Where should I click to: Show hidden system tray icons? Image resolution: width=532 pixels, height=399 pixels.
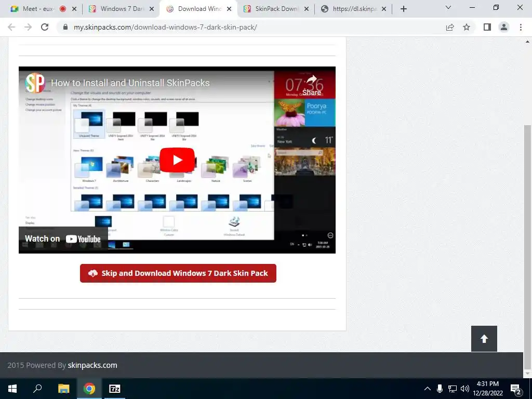tap(428, 389)
